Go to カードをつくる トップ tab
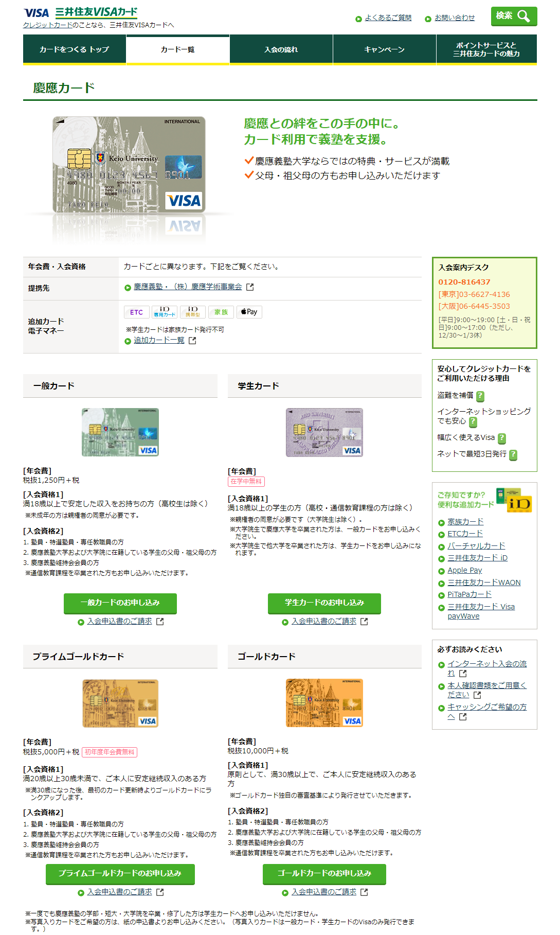 coord(75,49)
